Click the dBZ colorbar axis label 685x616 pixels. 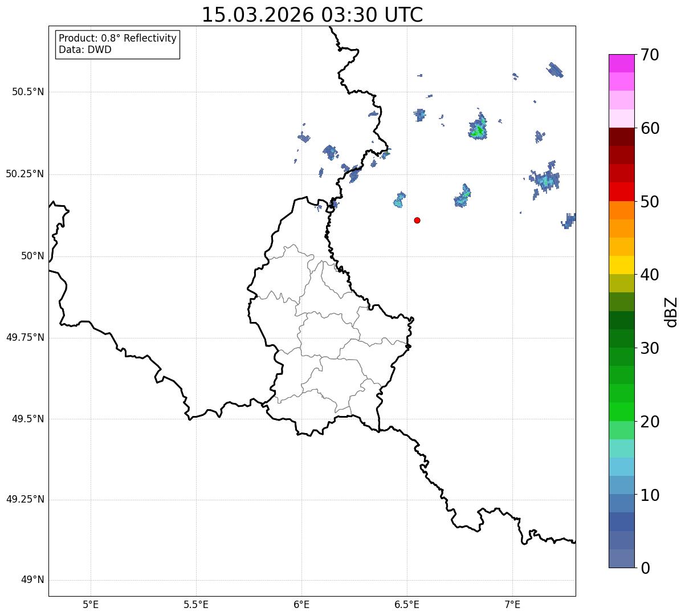pos(671,311)
